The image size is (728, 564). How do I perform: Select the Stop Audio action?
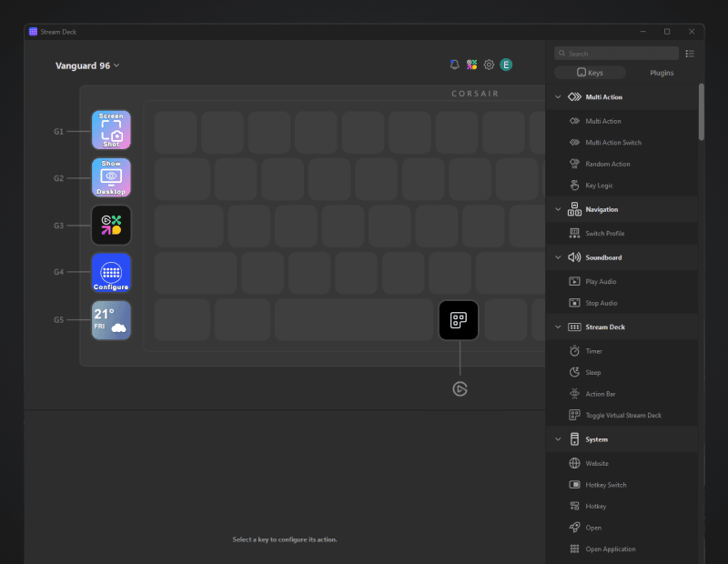tap(603, 302)
